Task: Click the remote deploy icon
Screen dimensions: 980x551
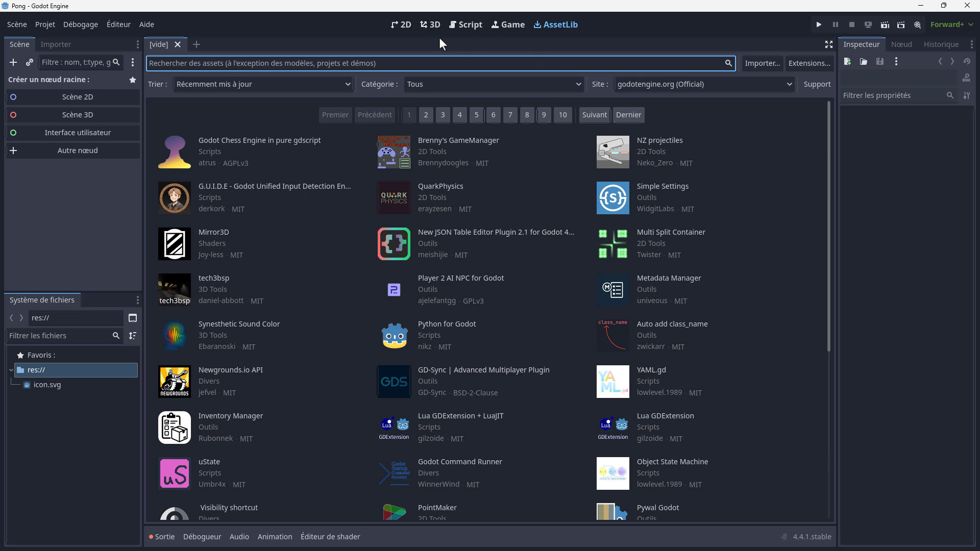Action: [868, 24]
